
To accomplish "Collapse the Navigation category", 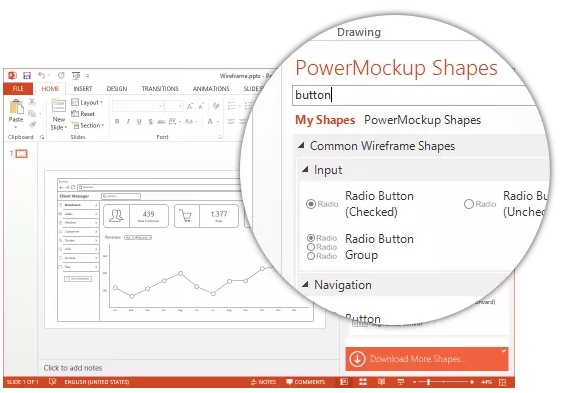I will point(305,284).
